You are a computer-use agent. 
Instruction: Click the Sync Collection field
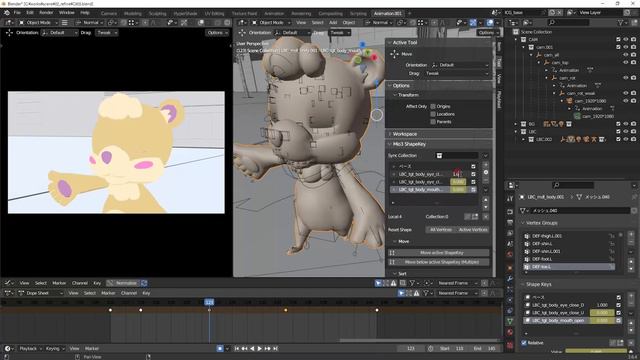(457, 156)
